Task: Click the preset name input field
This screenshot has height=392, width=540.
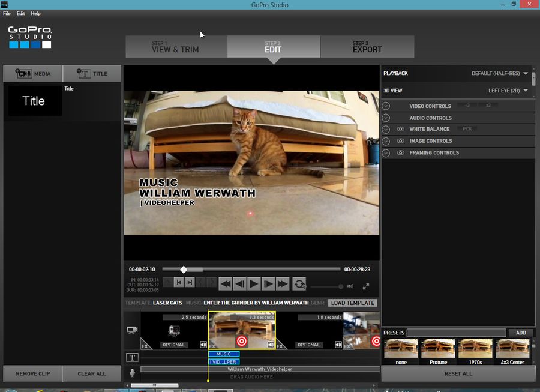Action: tap(457, 333)
